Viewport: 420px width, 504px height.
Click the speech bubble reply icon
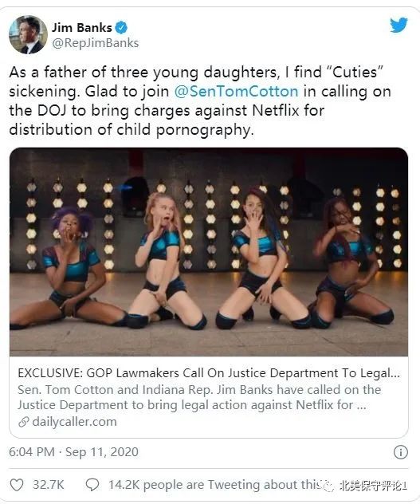tap(92, 485)
